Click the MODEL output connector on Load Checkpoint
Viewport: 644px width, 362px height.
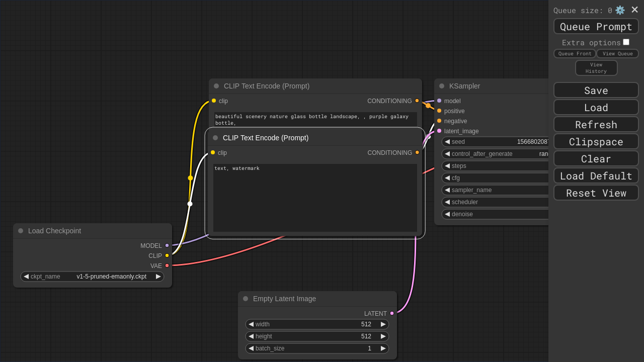pyautogui.click(x=167, y=245)
